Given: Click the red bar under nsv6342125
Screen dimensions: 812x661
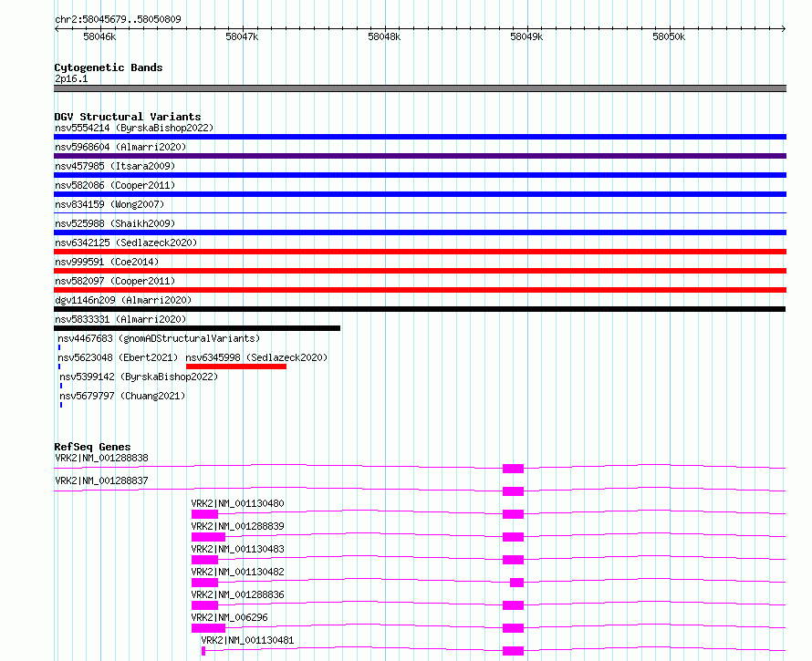Looking at the screenshot, I should pyautogui.click(x=420, y=252).
